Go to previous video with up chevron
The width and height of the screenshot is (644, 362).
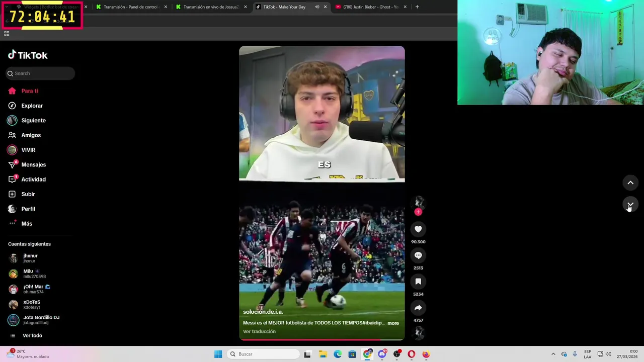click(x=630, y=183)
